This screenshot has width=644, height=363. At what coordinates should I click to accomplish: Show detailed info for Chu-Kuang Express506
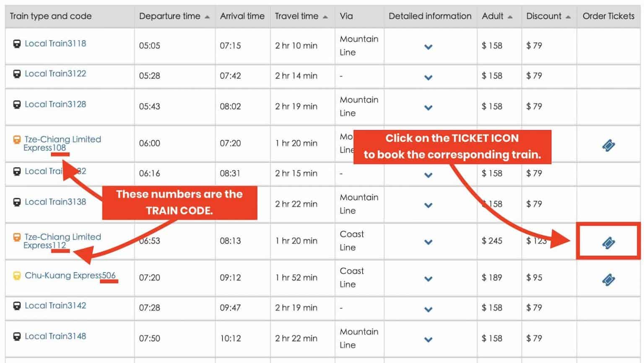click(x=428, y=279)
